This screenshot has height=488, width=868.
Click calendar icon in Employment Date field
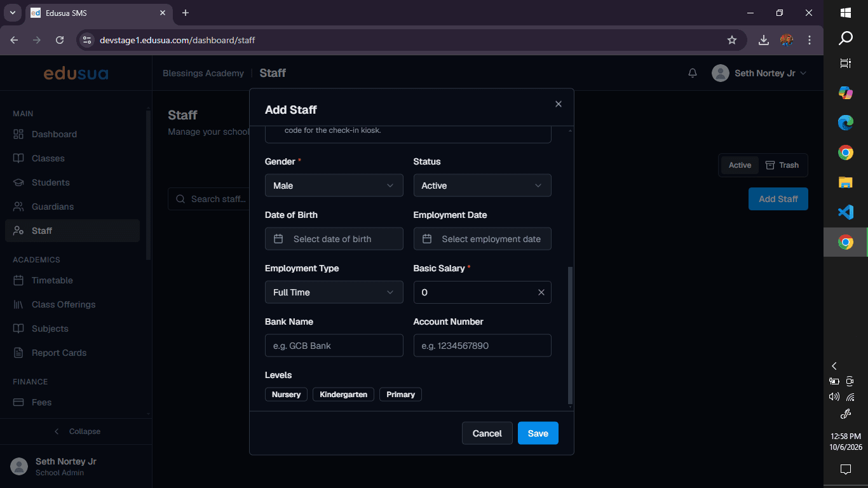point(427,239)
